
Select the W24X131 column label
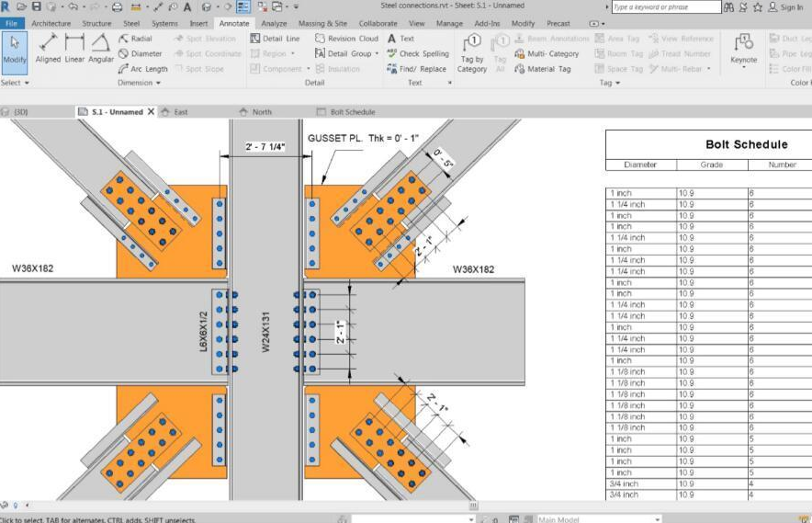click(x=265, y=332)
